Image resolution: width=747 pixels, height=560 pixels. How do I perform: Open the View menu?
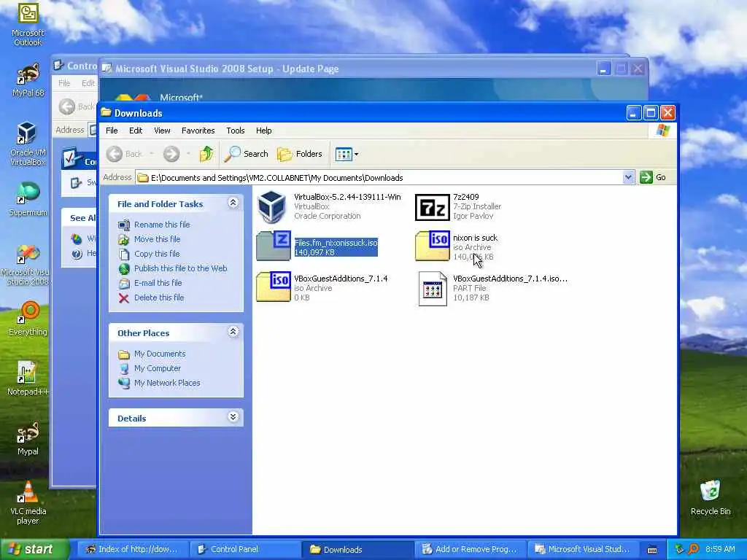[162, 131]
